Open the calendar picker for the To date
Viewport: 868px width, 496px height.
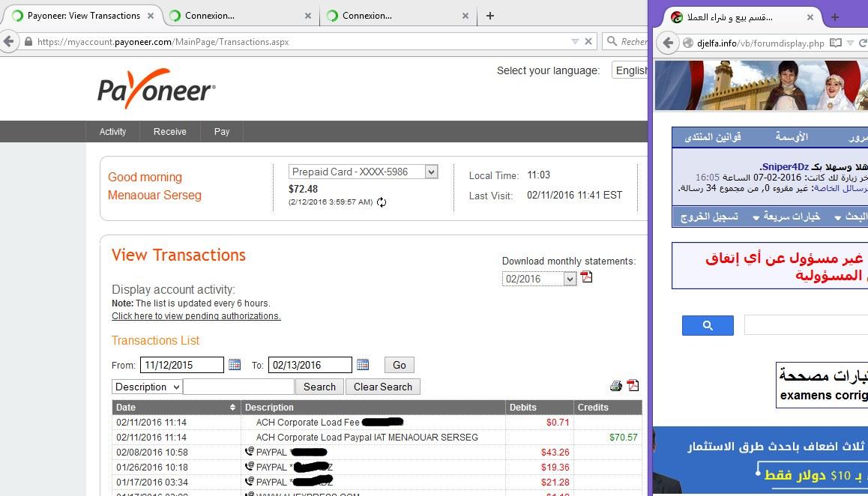(x=363, y=364)
